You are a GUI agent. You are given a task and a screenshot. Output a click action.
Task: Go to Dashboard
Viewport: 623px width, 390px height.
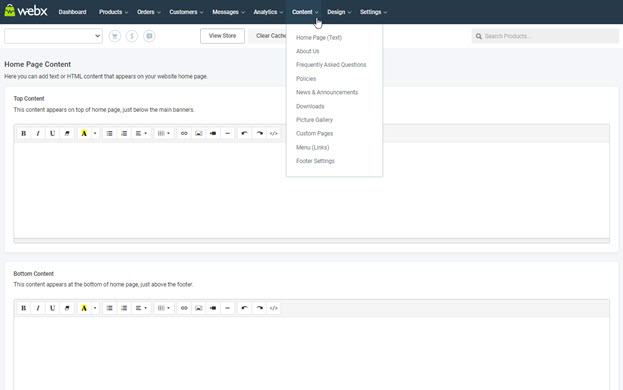(72, 12)
